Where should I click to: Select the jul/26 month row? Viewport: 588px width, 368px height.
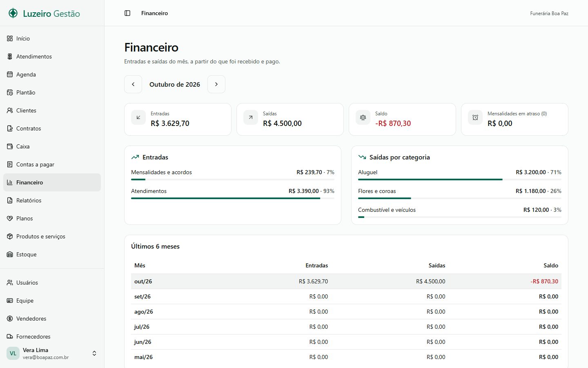pyautogui.click(x=346, y=327)
